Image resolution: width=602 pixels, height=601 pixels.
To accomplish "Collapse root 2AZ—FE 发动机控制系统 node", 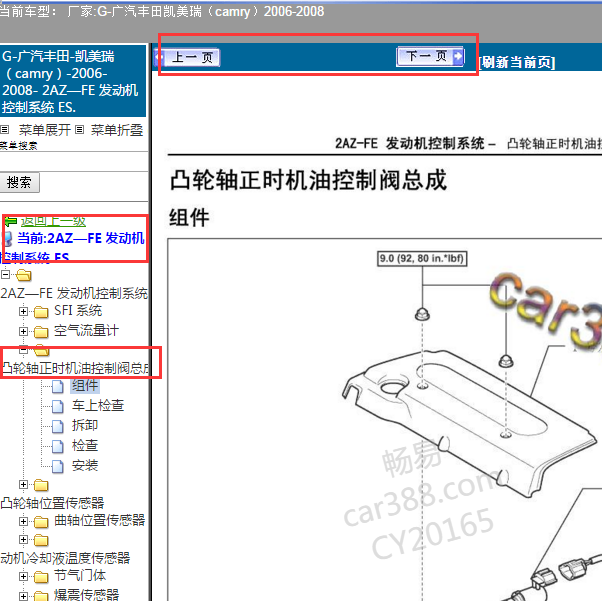I will point(5,274).
